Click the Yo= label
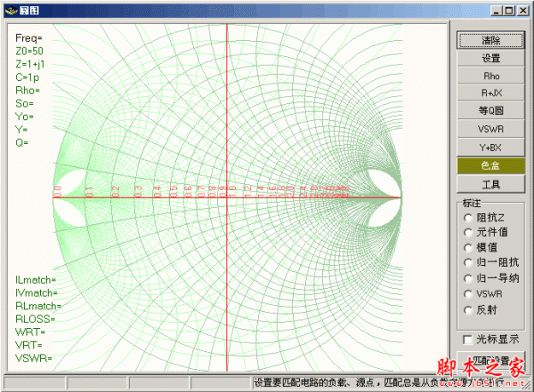The image size is (534, 392). (25, 116)
